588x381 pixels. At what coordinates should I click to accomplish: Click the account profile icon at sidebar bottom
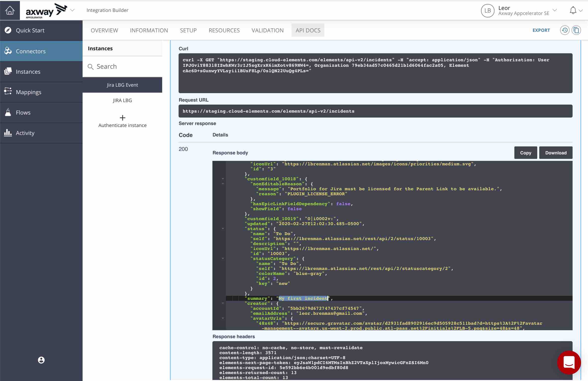coord(41,360)
